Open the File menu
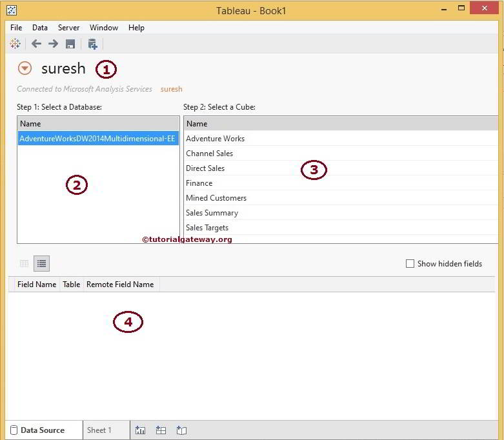504x440 pixels. coord(16,28)
